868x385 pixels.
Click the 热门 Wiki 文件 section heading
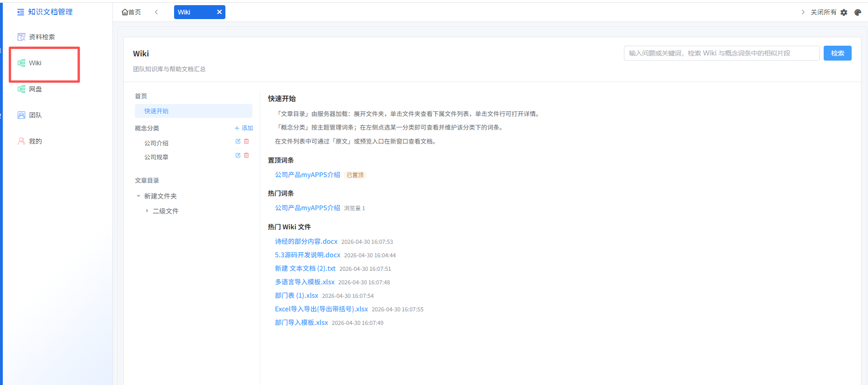coord(289,227)
